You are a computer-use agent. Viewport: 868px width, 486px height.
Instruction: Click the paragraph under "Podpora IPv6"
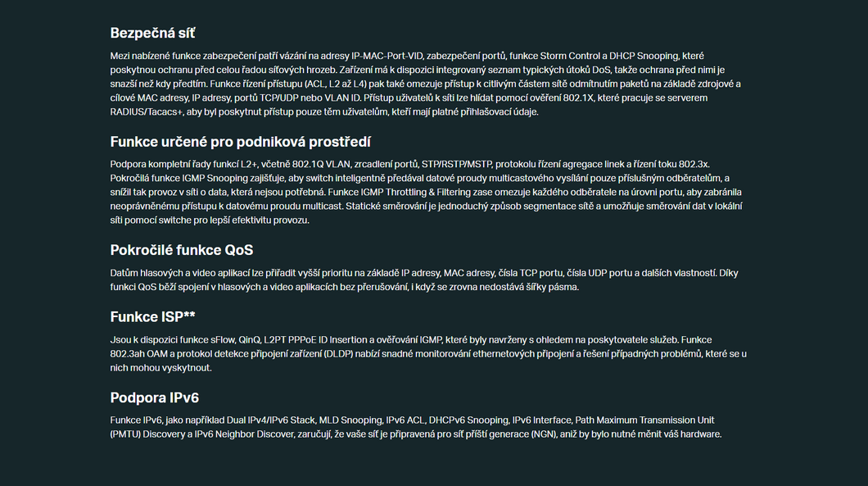point(416,427)
